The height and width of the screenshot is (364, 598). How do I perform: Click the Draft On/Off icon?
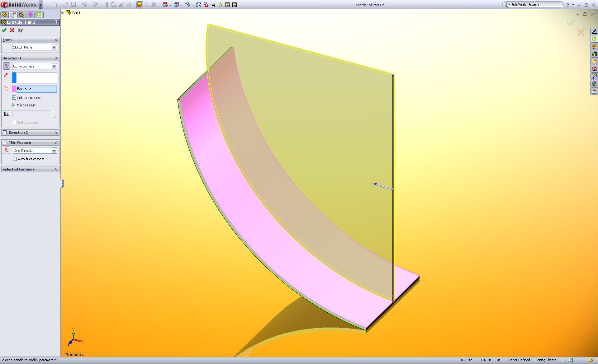pos(7,114)
